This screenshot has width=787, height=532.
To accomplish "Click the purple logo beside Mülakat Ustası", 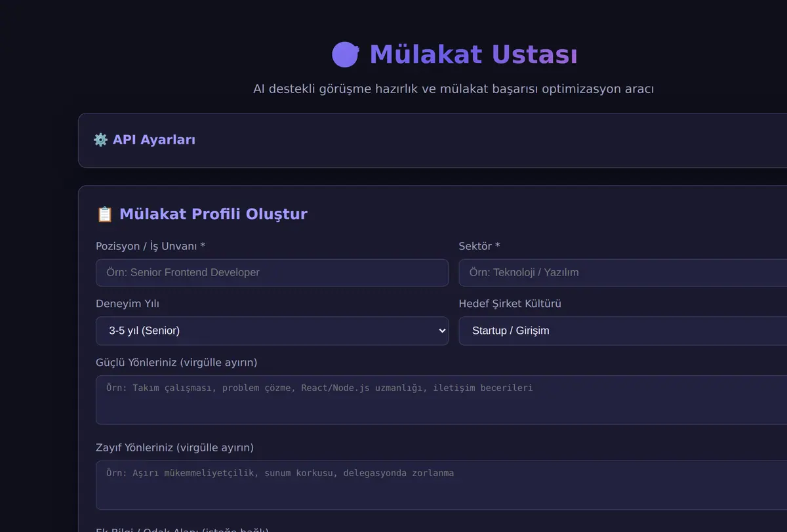I will 346,54.
